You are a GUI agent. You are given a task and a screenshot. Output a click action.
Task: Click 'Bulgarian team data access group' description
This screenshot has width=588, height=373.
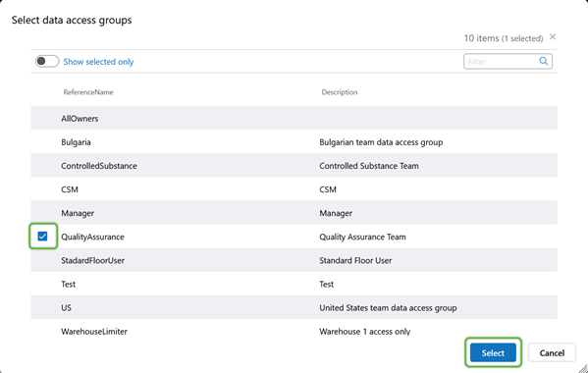click(x=381, y=142)
